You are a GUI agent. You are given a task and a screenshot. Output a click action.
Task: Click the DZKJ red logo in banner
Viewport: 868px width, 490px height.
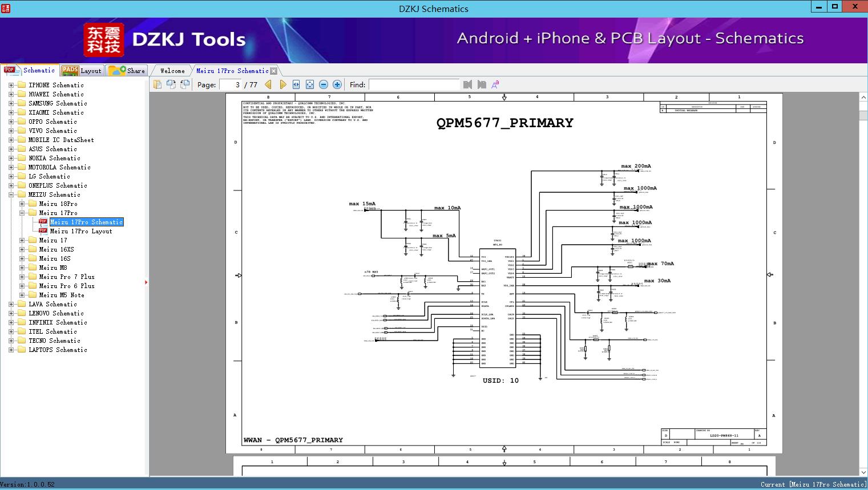pos(104,40)
